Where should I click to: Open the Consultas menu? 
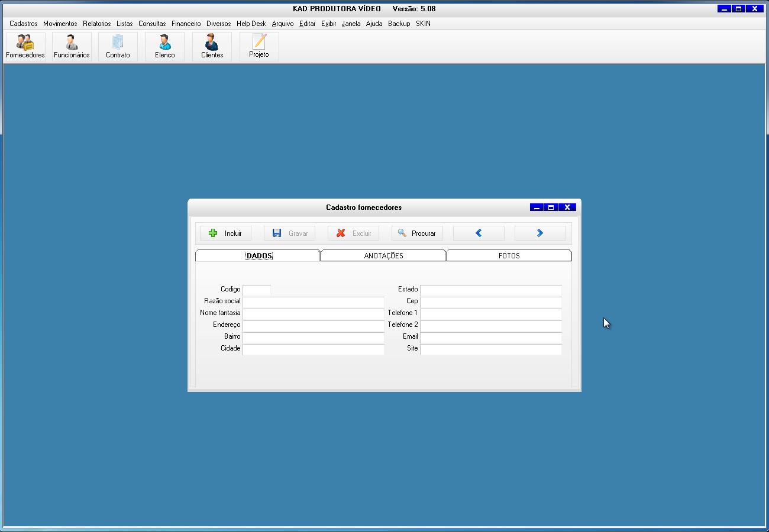pos(152,24)
